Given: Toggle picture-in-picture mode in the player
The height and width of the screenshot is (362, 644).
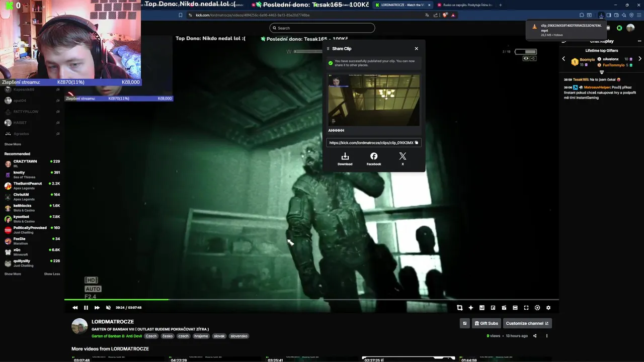Looking at the screenshot, I should pyautogui.click(x=493, y=308).
